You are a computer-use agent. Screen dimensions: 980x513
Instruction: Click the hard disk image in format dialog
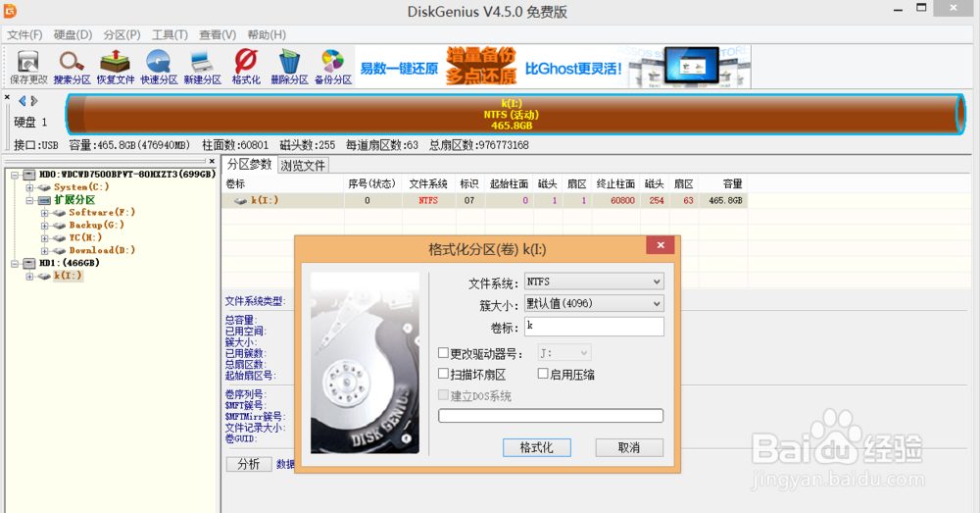coord(365,363)
